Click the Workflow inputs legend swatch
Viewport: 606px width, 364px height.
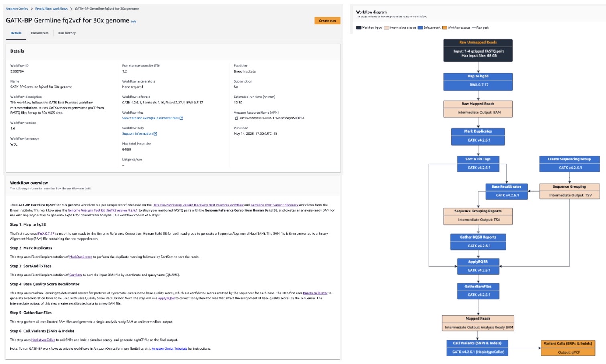click(359, 28)
